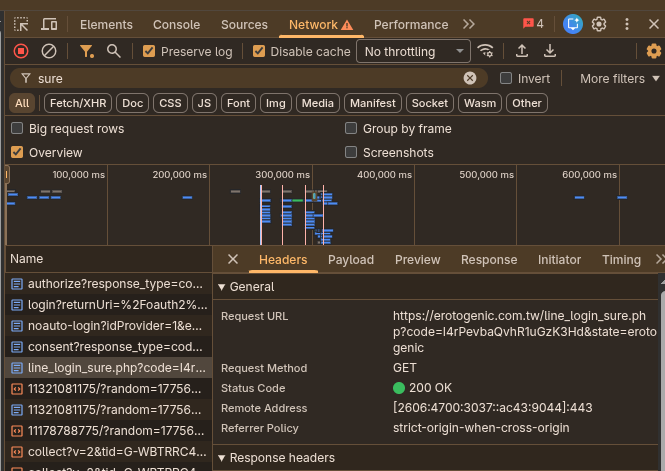Filter requests by JS
The width and height of the screenshot is (665, 471).
[x=204, y=103]
